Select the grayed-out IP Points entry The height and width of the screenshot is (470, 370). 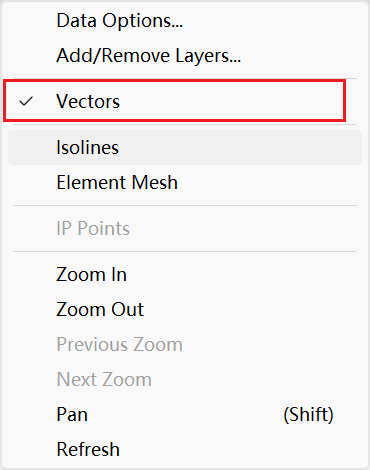(x=185, y=228)
